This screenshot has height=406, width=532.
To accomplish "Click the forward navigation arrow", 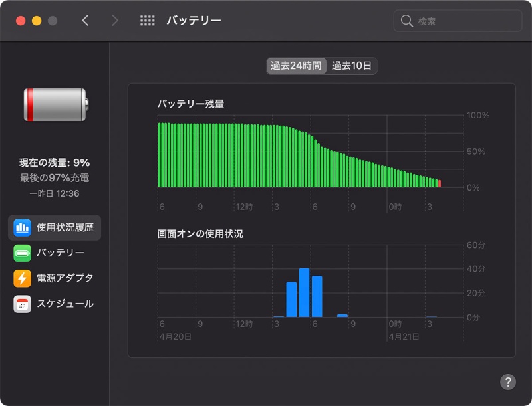I will pos(115,20).
